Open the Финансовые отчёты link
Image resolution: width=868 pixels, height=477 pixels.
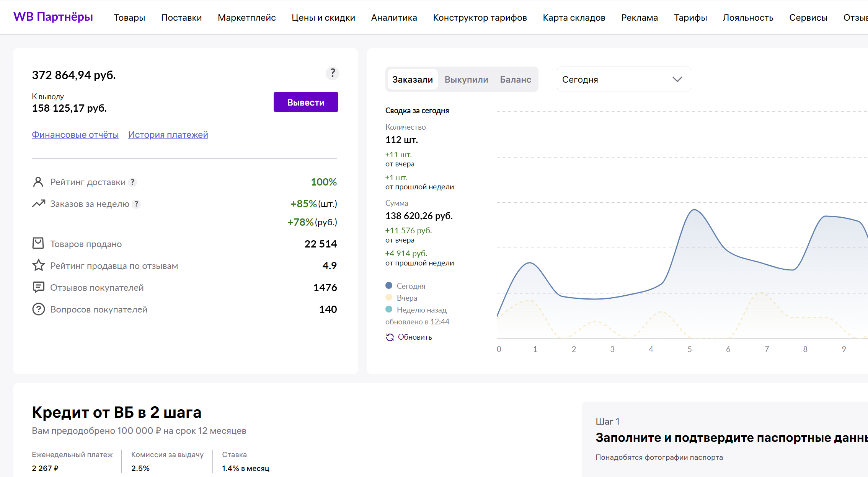pyautogui.click(x=75, y=135)
